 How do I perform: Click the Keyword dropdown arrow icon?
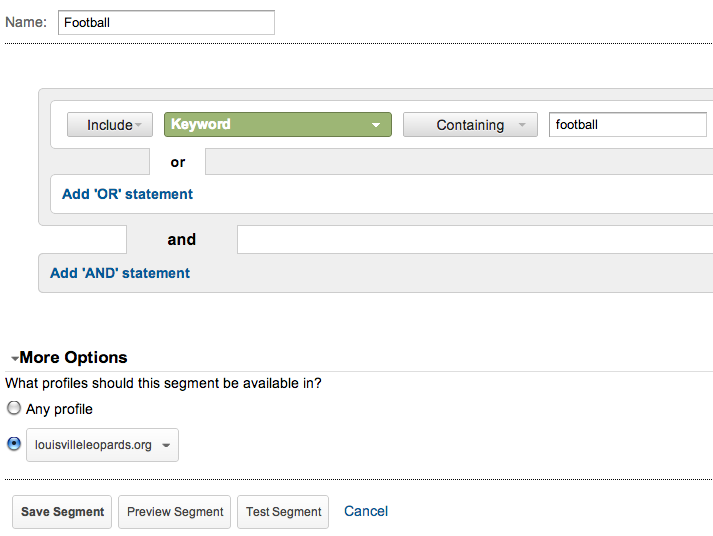[376, 125]
